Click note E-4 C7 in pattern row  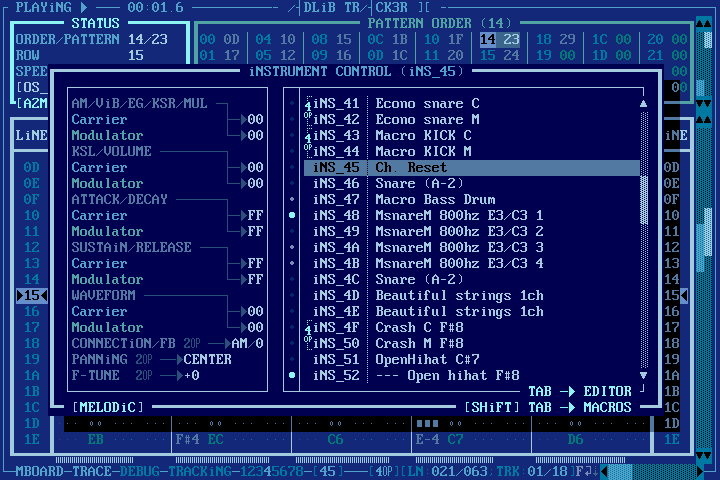439,440
